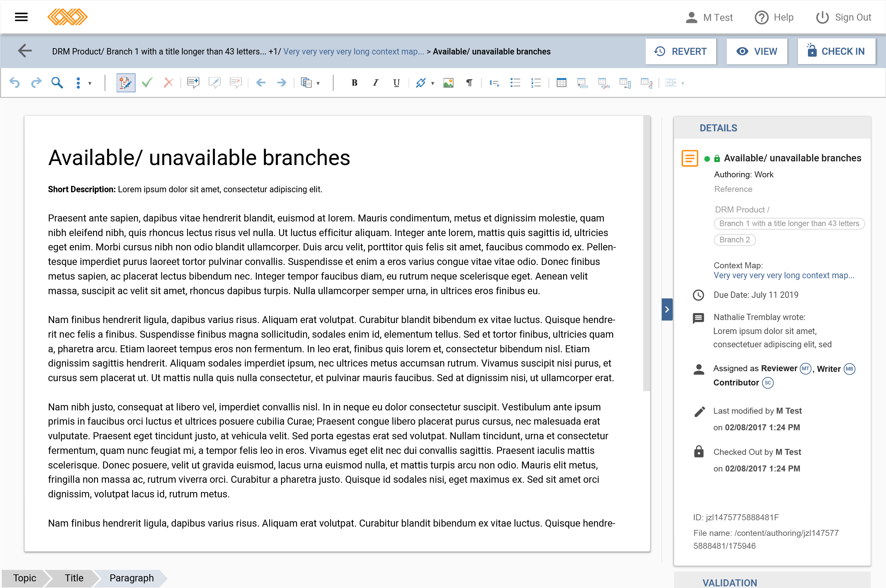Open the context map breadcrumb link

(354, 51)
